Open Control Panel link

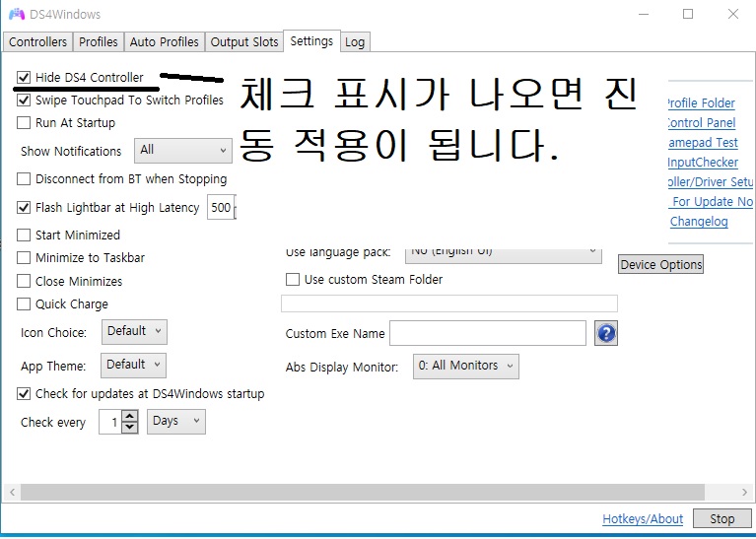(x=702, y=123)
